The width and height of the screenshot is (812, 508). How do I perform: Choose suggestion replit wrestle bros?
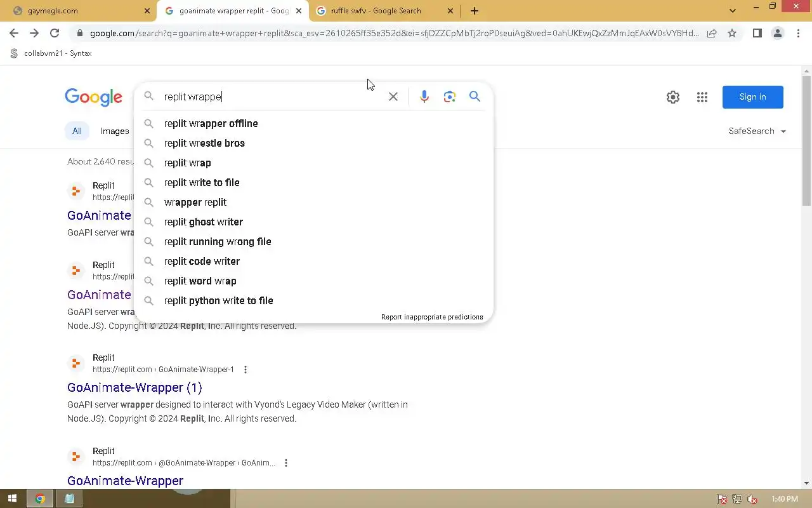(314, 143)
